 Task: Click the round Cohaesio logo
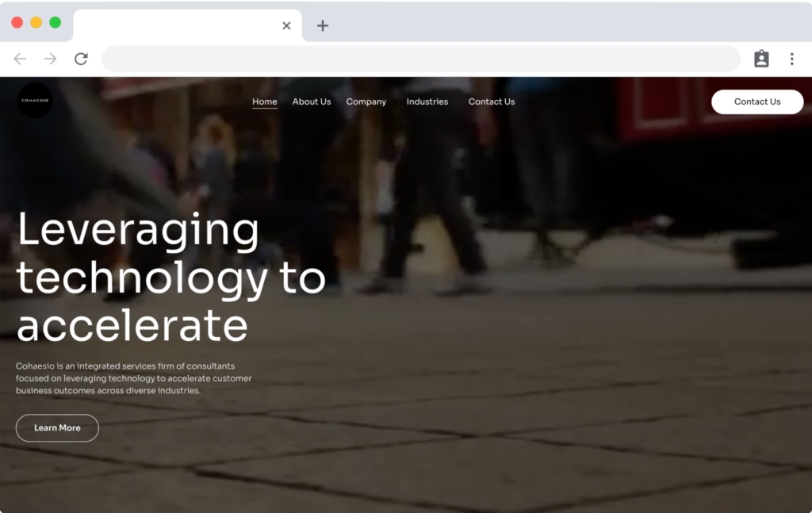click(x=35, y=101)
